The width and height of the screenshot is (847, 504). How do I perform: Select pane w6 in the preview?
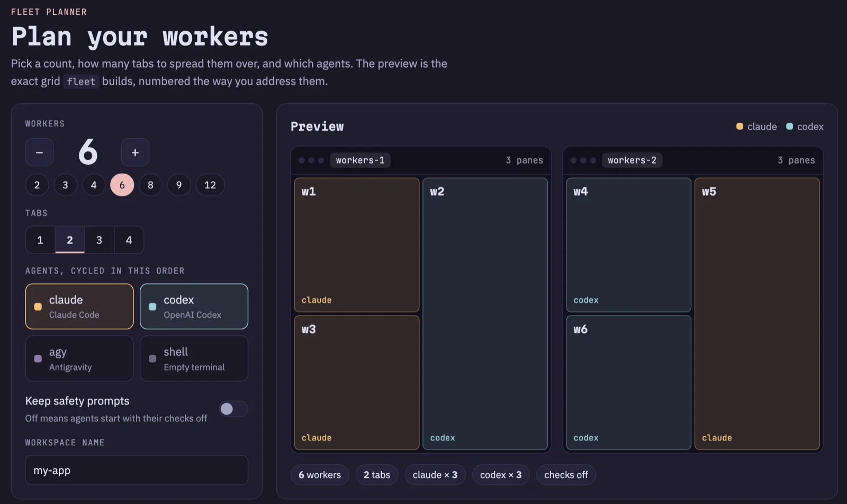coord(628,383)
